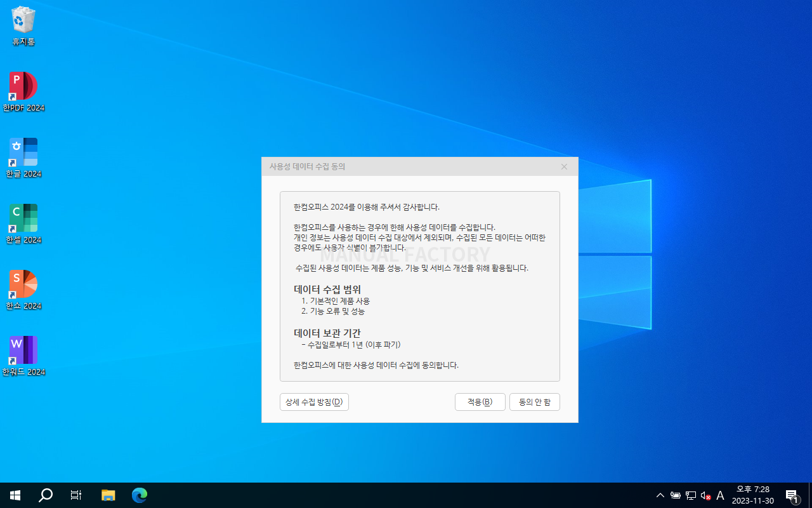Image resolution: width=812 pixels, height=508 pixels.
Task: Click the 동의 안 함 button
Action: click(535, 402)
